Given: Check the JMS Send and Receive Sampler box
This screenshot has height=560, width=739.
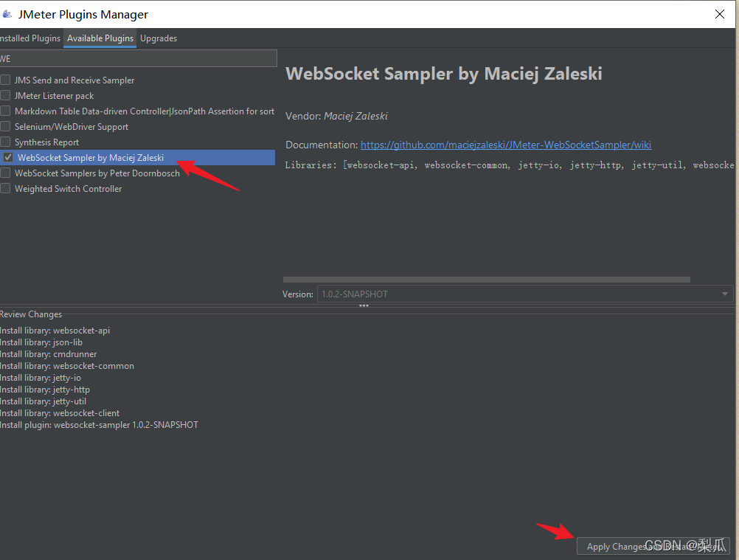Looking at the screenshot, I should (6, 80).
